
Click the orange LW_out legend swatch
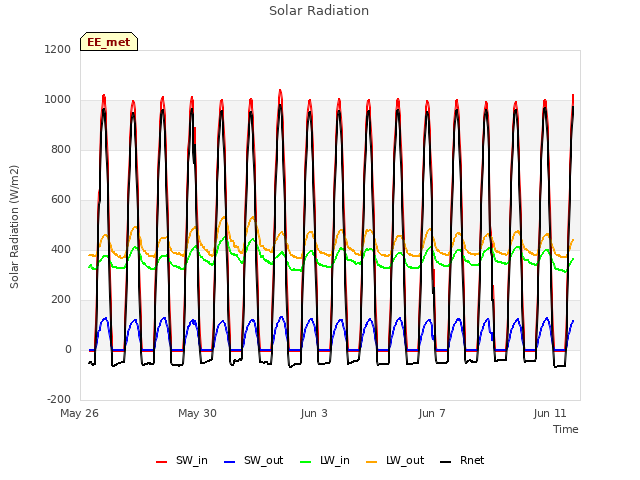372,462
